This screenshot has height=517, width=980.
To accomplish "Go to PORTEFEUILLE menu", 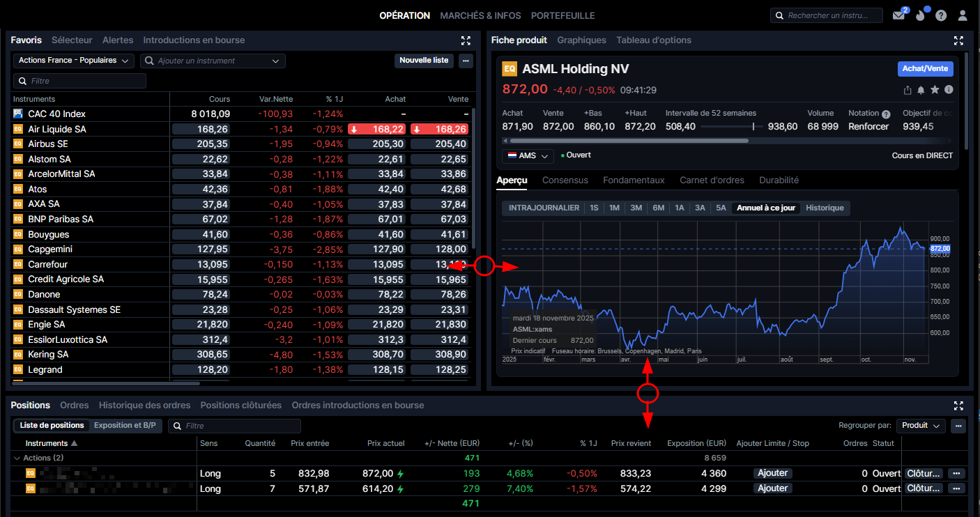I will pos(562,15).
